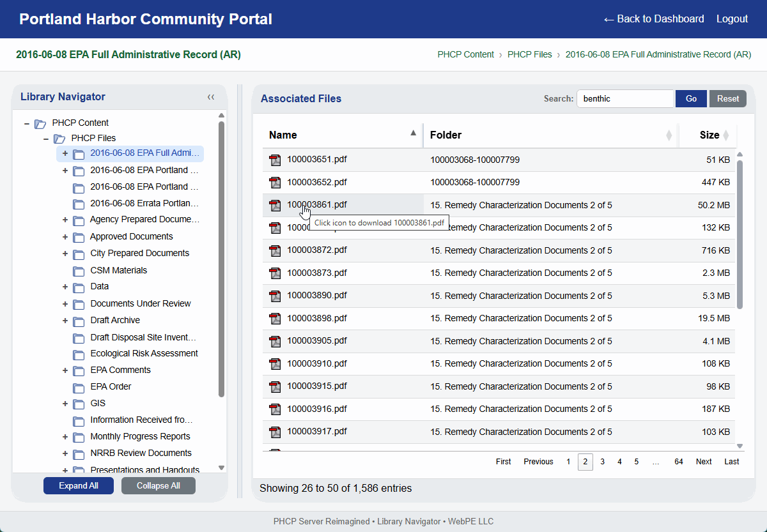Select the Presentations and Handouts tree item
The width and height of the screenshot is (767, 532).
(144, 470)
